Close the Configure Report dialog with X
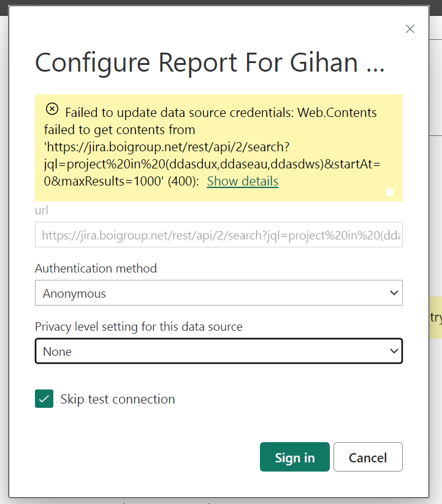The image size is (442, 504). point(410,29)
